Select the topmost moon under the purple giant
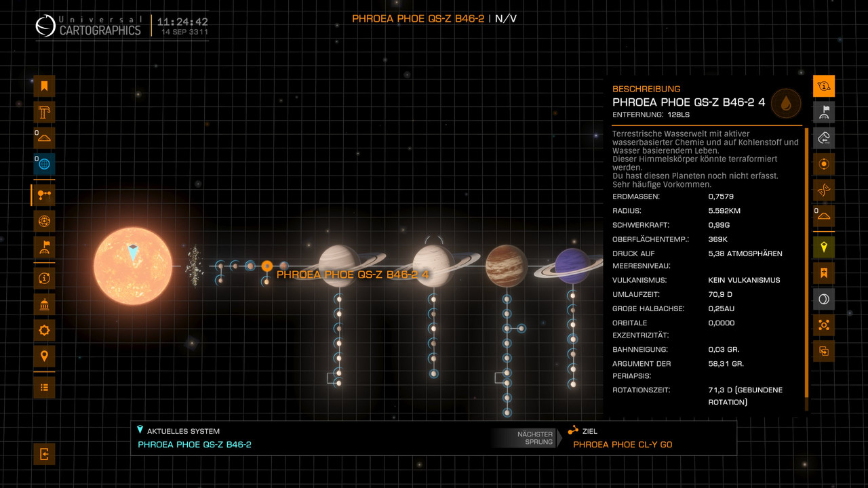868x488 pixels. pyautogui.click(x=573, y=295)
